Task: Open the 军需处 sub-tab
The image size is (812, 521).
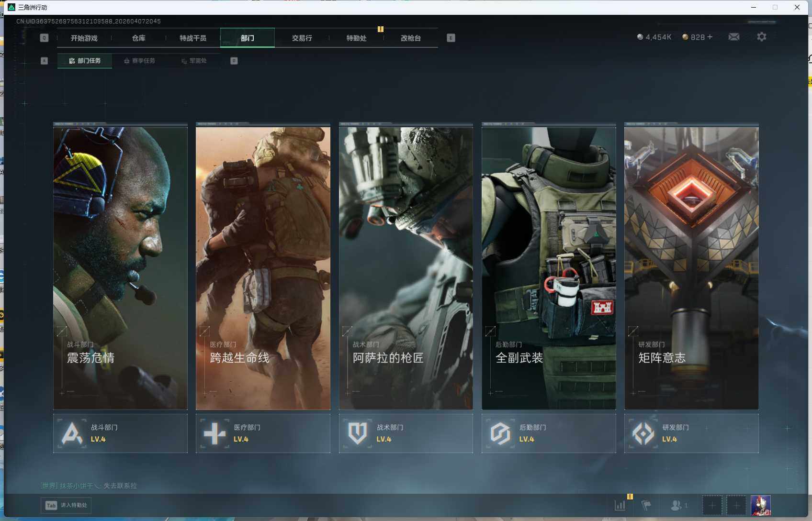Action: click(194, 61)
